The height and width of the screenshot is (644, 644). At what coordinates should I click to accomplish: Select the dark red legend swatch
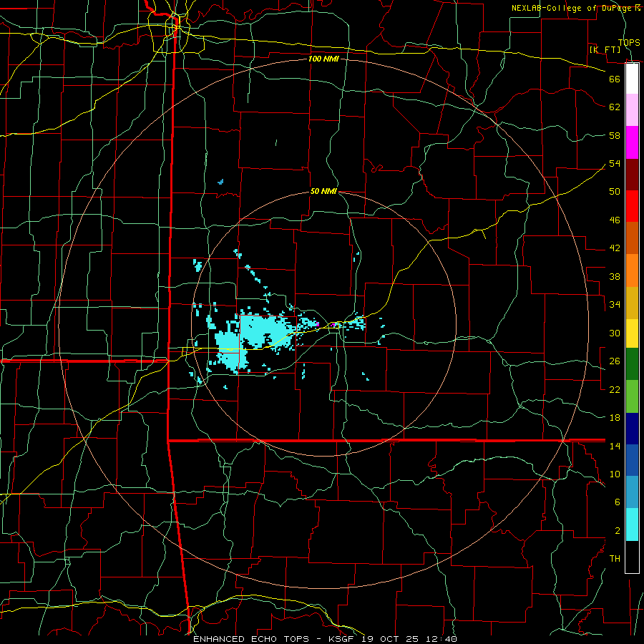(x=632, y=175)
